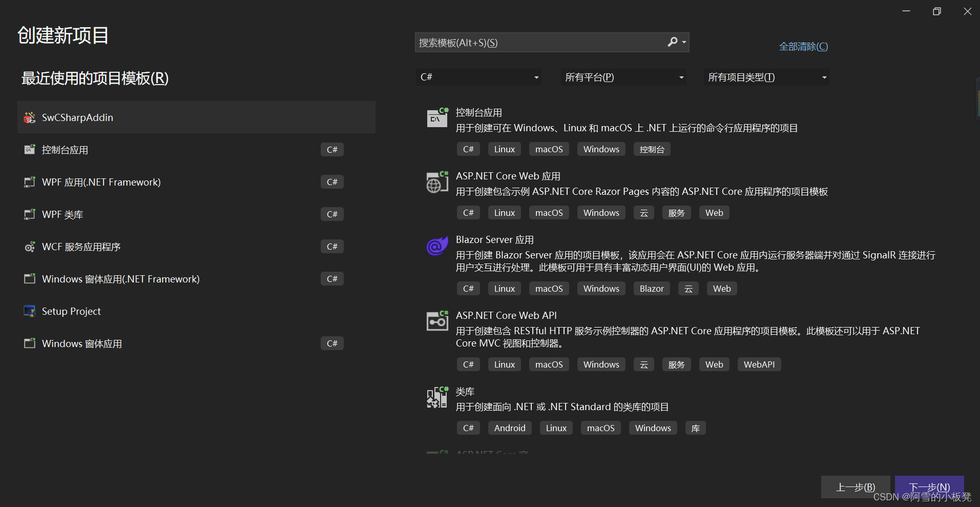The height and width of the screenshot is (507, 980).
Task: Select Windows 窗体应用(.NET Framework) template
Action: (x=197, y=279)
